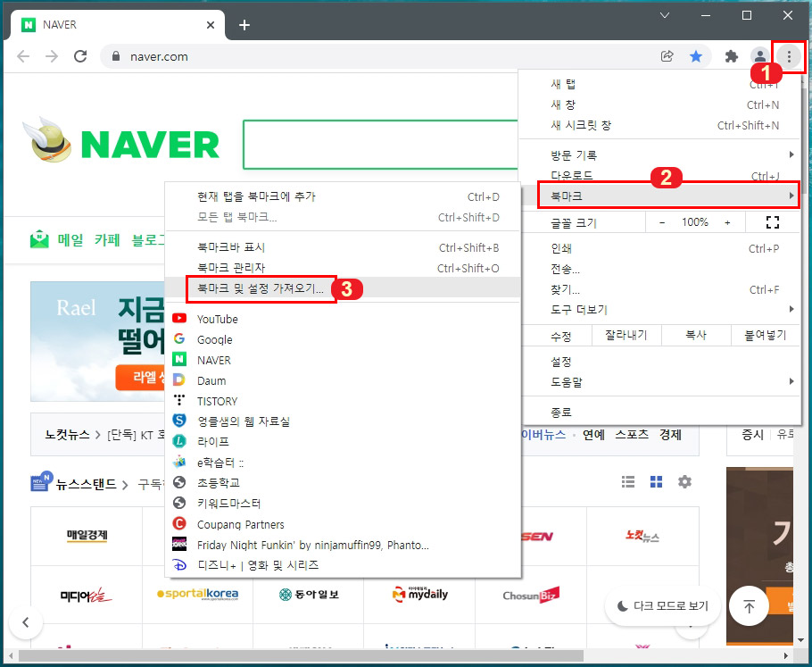Screen dimensions: 812x667
Task: Expand 도구 더보기 submenu
Action: point(660,310)
